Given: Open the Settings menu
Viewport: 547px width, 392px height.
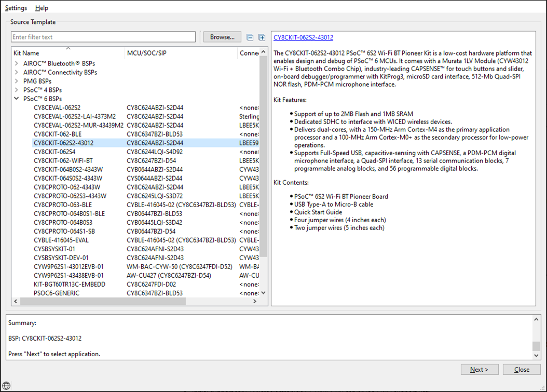Looking at the screenshot, I should tap(16, 8).
